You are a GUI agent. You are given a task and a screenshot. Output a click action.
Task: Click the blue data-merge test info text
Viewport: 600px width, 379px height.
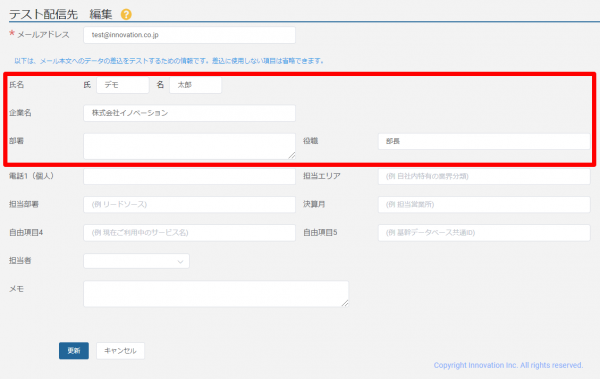tap(169, 61)
